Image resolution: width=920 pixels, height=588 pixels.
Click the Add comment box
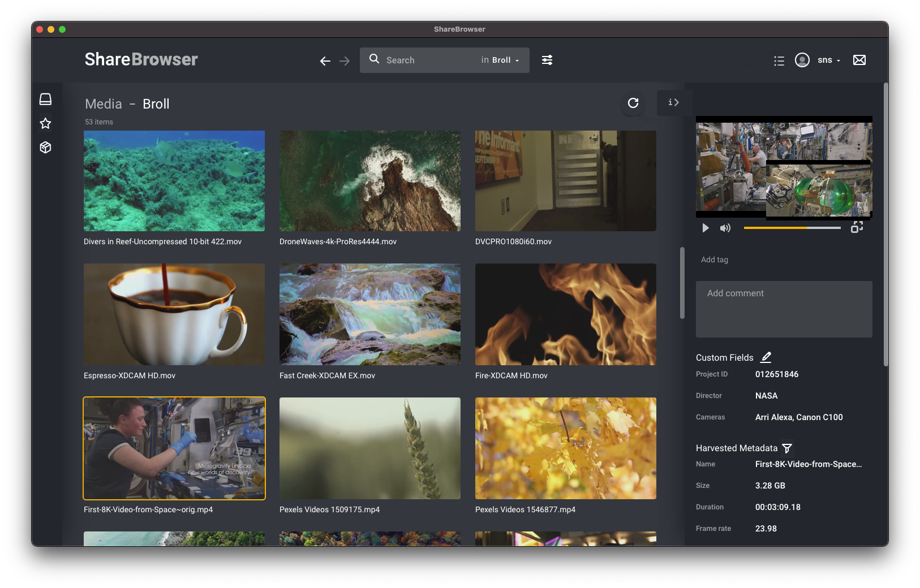coord(784,309)
